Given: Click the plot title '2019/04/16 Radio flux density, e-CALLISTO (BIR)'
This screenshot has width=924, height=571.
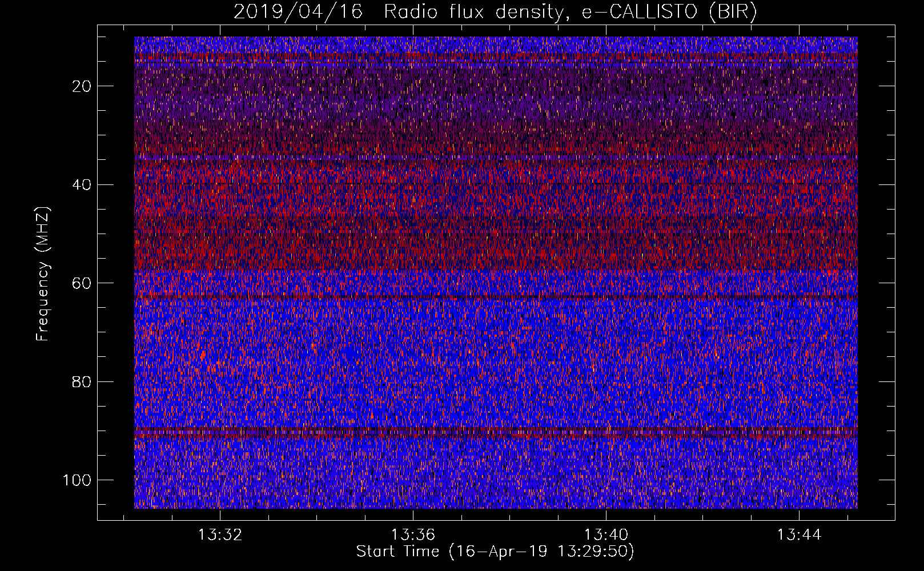Looking at the screenshot, I should (x=495, y=12).
